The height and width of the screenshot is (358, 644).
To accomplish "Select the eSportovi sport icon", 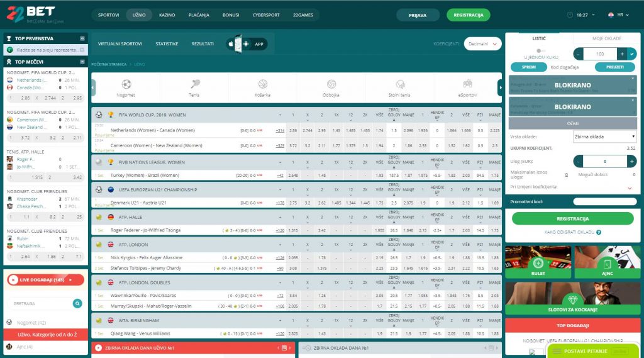I will (x=468, y=84).
